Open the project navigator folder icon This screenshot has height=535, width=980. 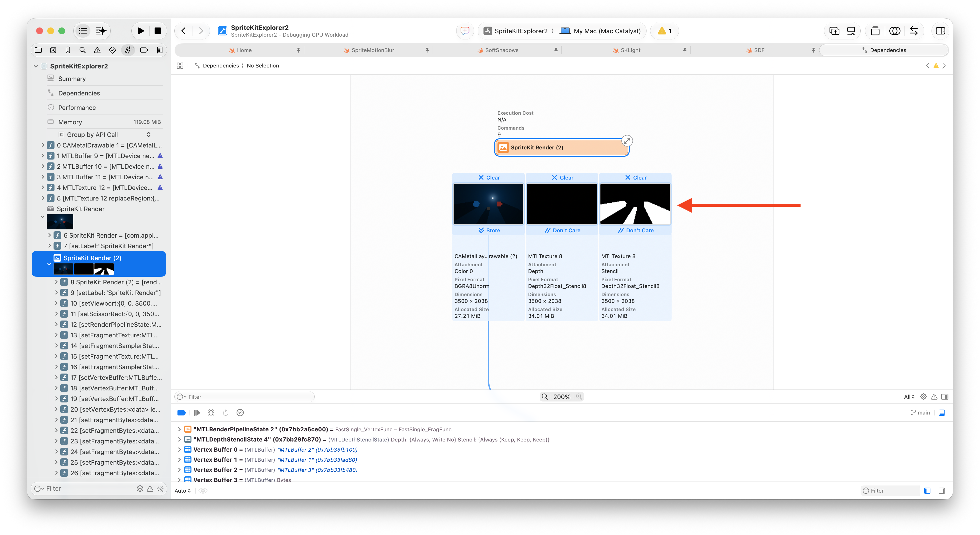[38, 50]
